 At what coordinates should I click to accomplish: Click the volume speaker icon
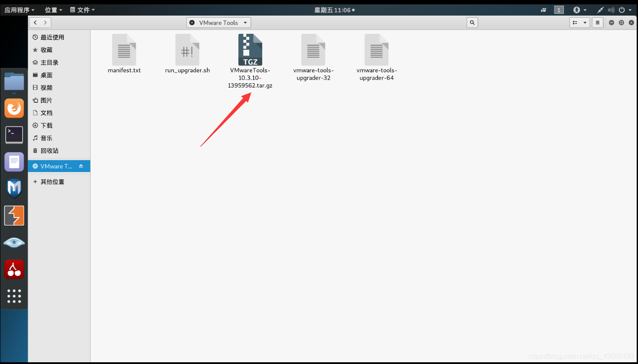point(611,10)
